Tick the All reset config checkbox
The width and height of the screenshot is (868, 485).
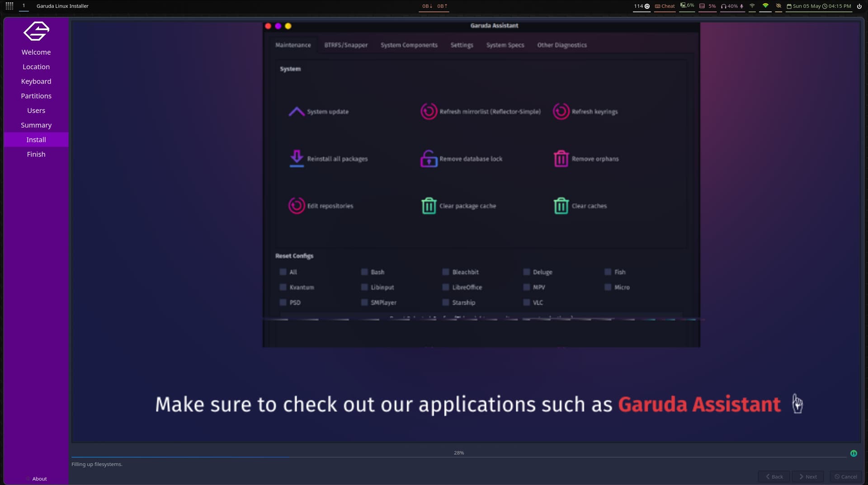coord(283,272)
